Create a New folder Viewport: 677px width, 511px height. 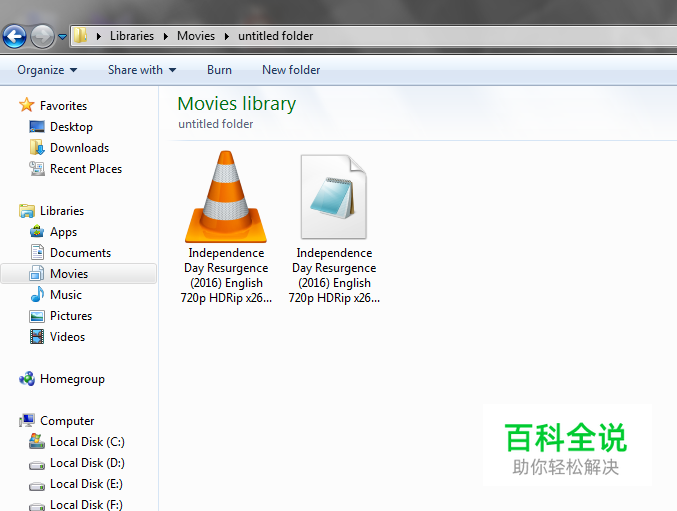coord(291,70)
